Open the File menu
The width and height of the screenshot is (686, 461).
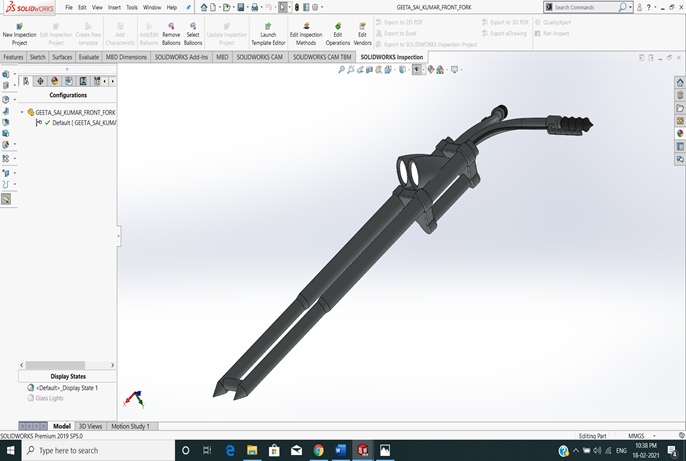pyautogui.click(x=69, y=7)
